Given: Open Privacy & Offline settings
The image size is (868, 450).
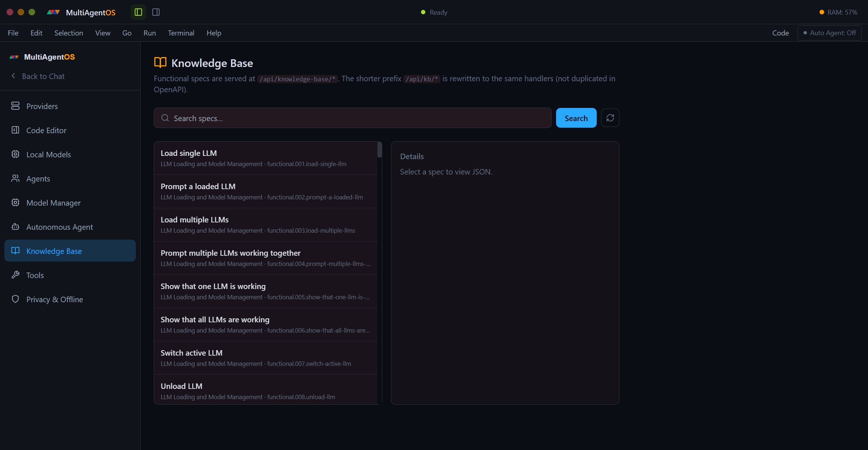Looking at the screenshot, I should coord(70,299).
